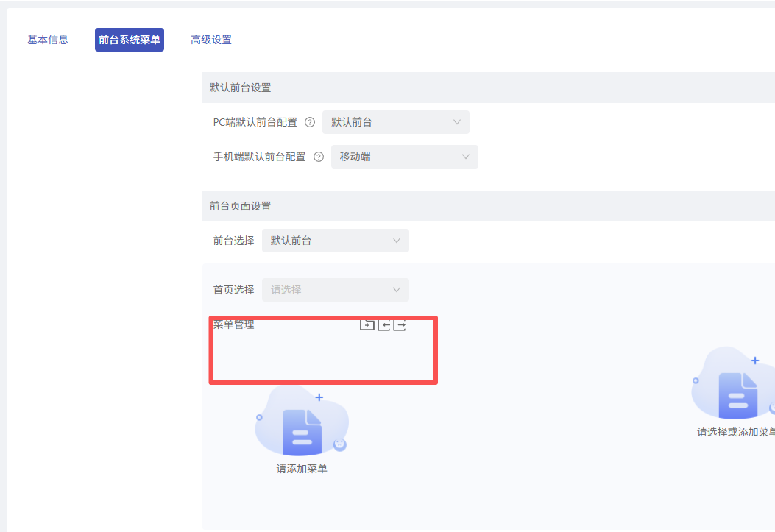
Task: Expand the 手机端默认前台配置 dropdown showing 移动端
Action: [404, 157]
